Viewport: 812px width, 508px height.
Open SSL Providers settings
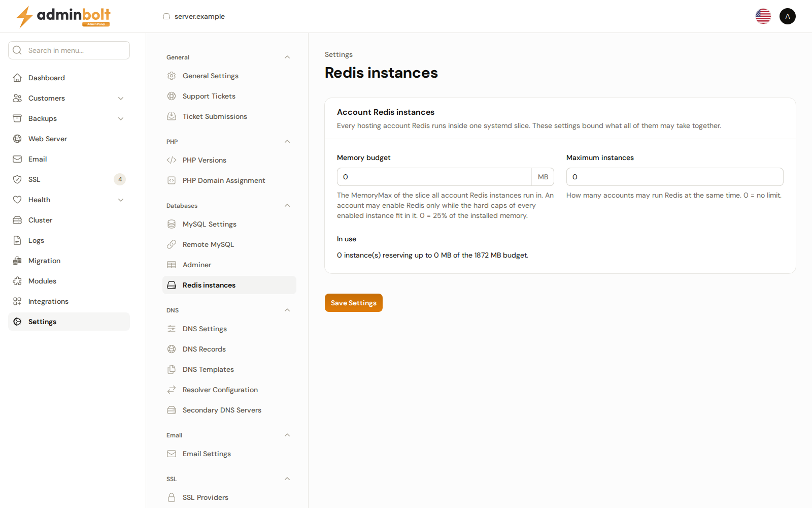point(229,497)
